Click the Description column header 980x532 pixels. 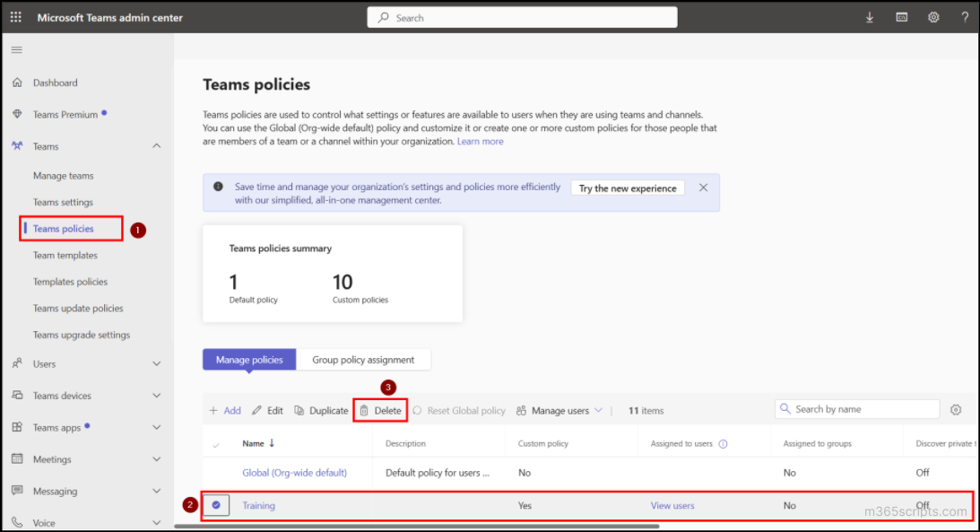click(405, 443)
